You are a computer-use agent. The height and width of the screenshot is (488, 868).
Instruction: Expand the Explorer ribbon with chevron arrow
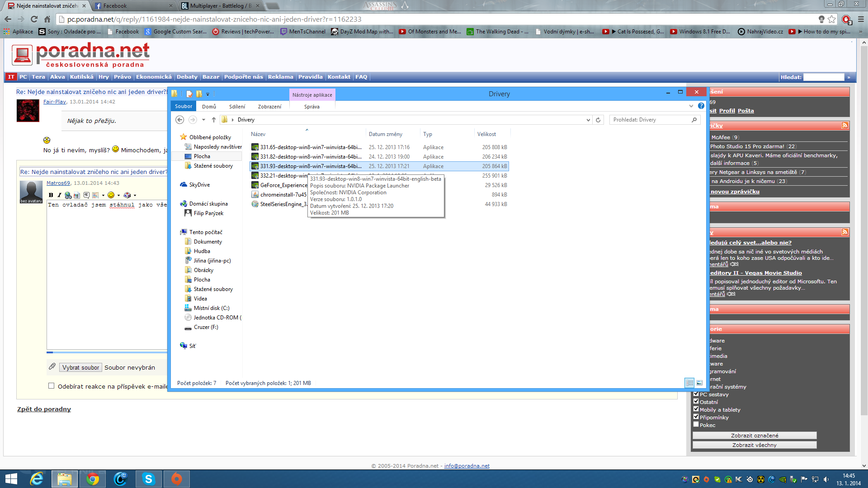pos(691,106)
